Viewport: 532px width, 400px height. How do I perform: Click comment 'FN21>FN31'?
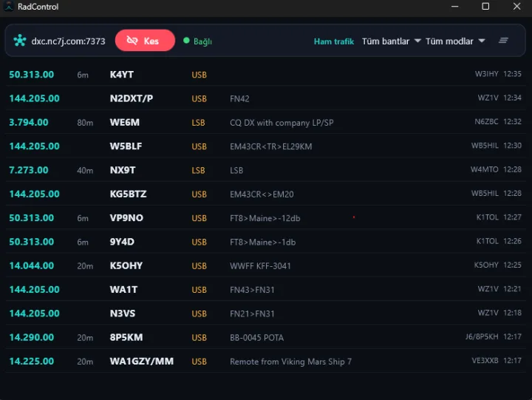click(x=252, y=313)
